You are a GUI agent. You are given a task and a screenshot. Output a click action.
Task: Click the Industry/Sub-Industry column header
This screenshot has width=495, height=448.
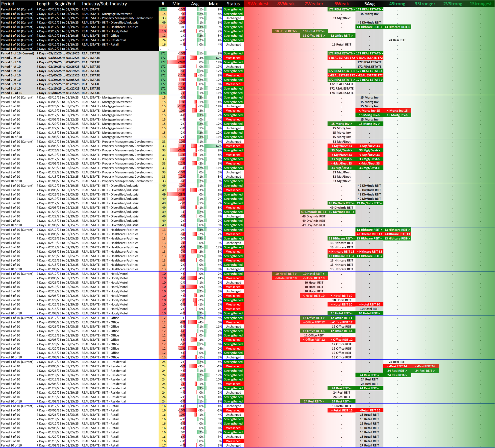[x=104, y=4]
